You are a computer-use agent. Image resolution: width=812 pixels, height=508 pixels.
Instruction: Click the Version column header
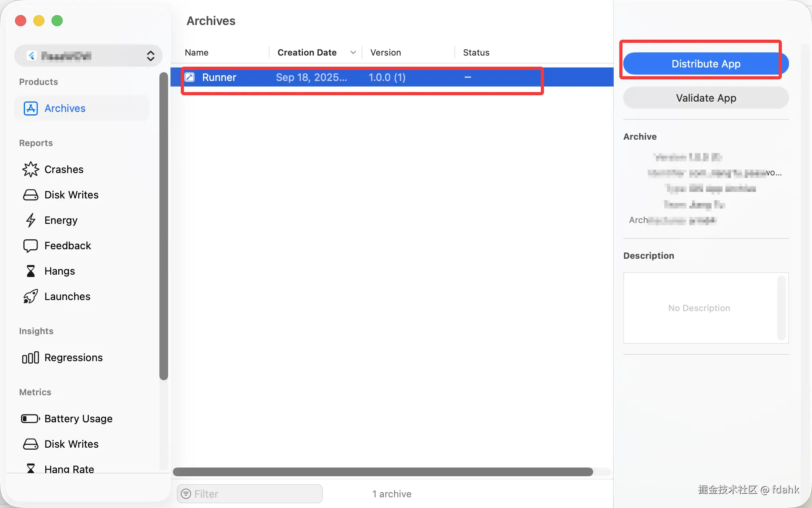385,52
